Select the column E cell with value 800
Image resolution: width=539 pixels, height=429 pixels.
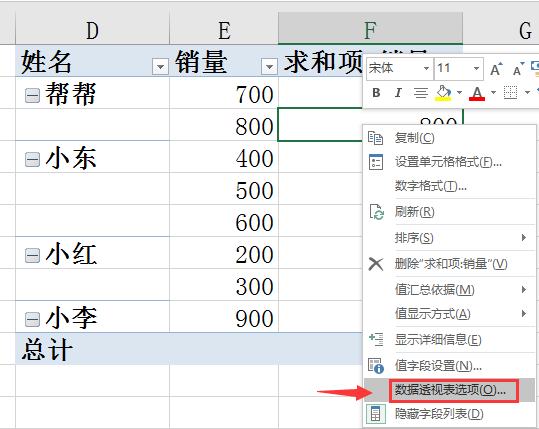(x=224, y=125)
